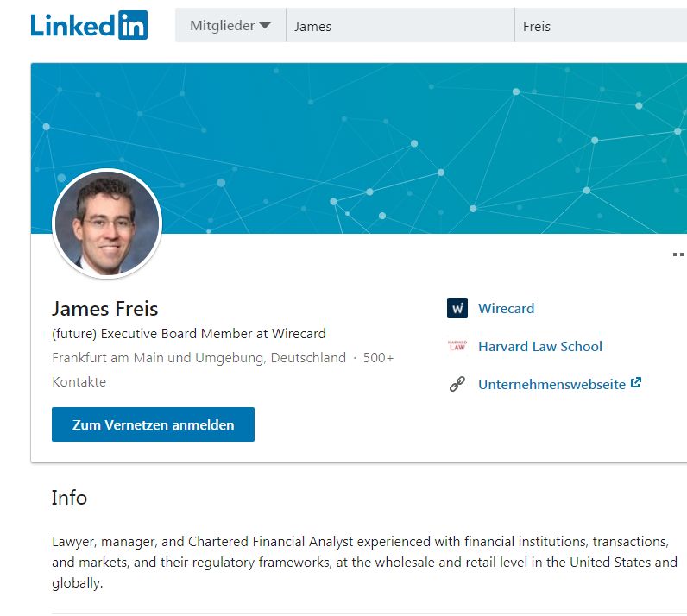The image size is (687, 616).
Task: Click the Executive Board Member headline text
Action: pyautogui.click(x=189, y=333)
